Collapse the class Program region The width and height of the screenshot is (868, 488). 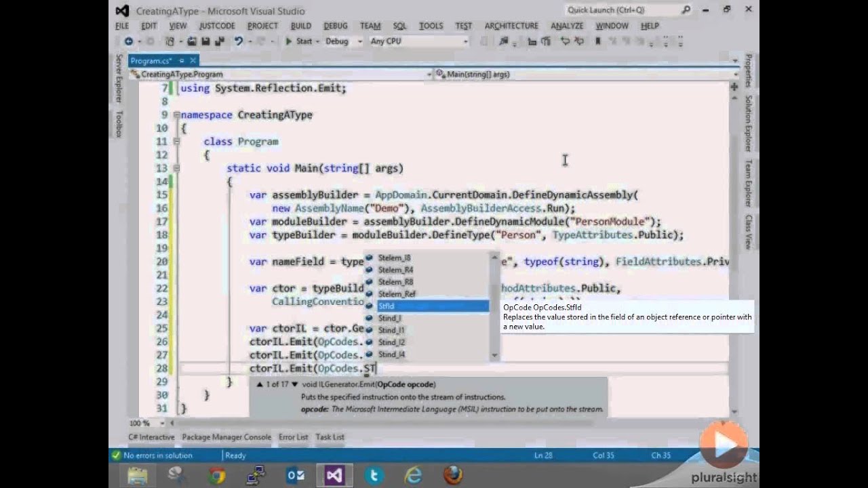coord(176,142)
